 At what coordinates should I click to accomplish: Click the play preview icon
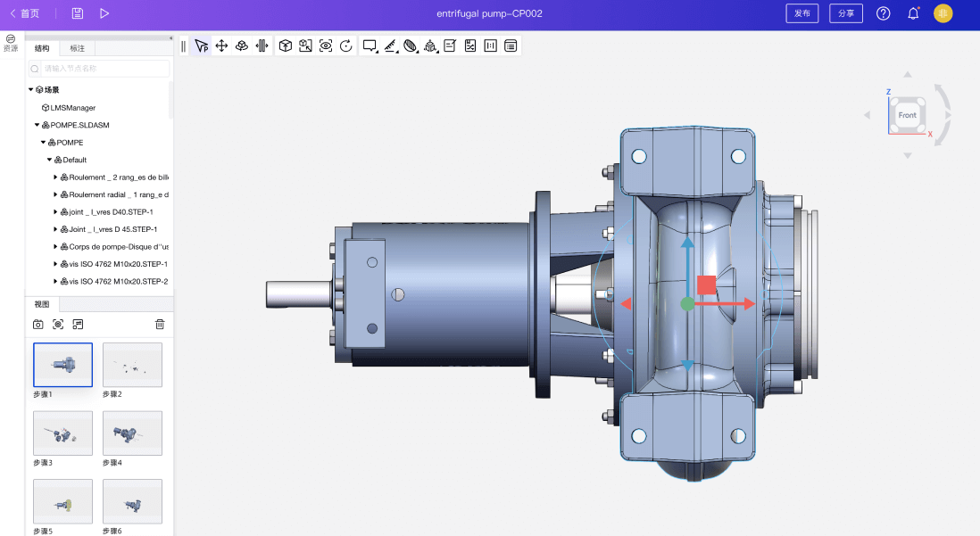104,13
